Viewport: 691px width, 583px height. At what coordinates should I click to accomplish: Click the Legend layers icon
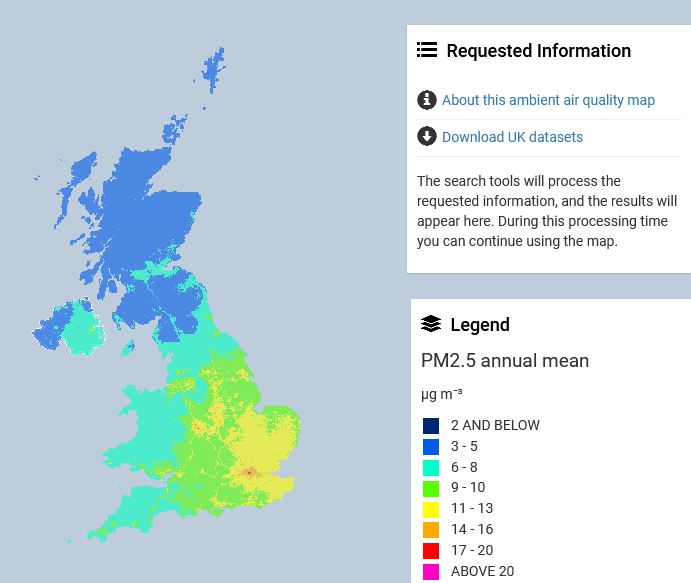[431, 324]
